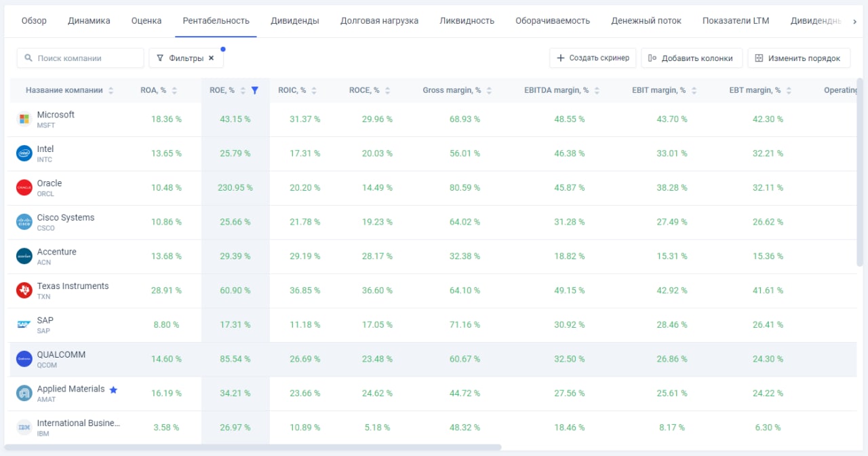Click SAP Gross margin value 71.16 %
Screen dimensions: 868x456
tap(465, 325)
